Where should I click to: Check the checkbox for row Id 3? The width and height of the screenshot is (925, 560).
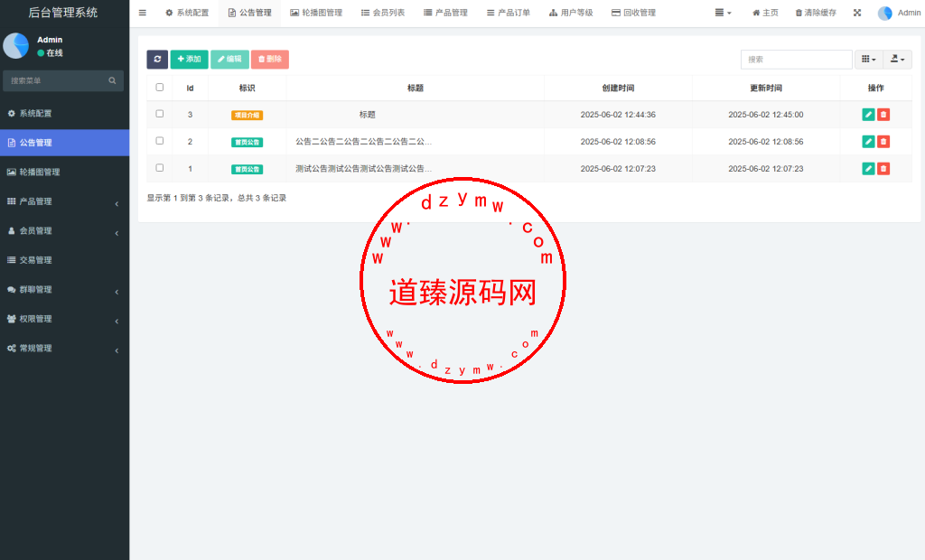point(159,114)
